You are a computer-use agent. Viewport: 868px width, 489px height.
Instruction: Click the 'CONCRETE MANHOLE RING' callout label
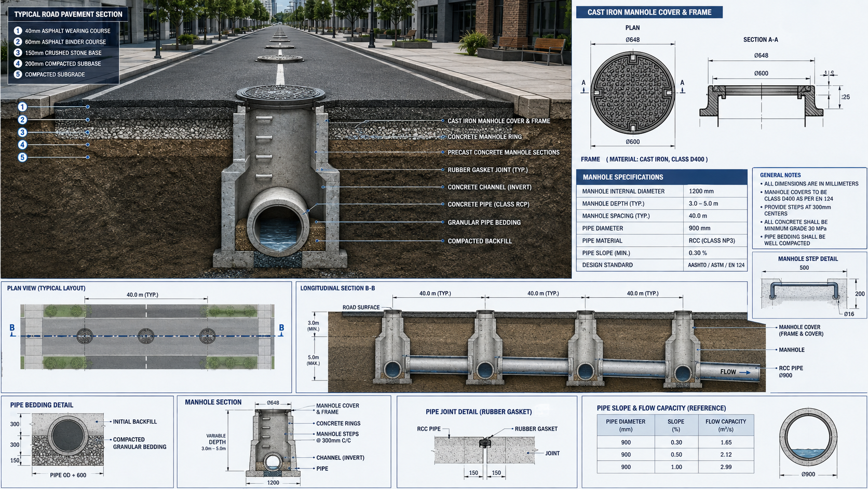[485, 137]
